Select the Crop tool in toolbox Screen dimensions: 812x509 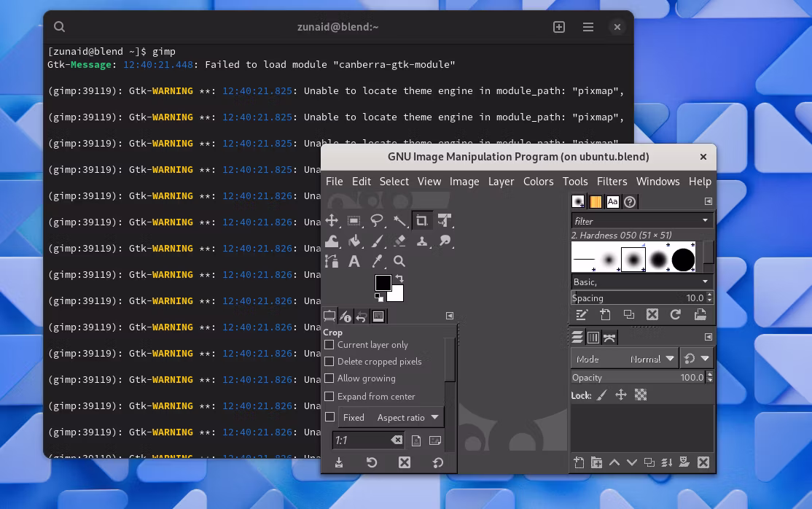(x=421, y=221)
